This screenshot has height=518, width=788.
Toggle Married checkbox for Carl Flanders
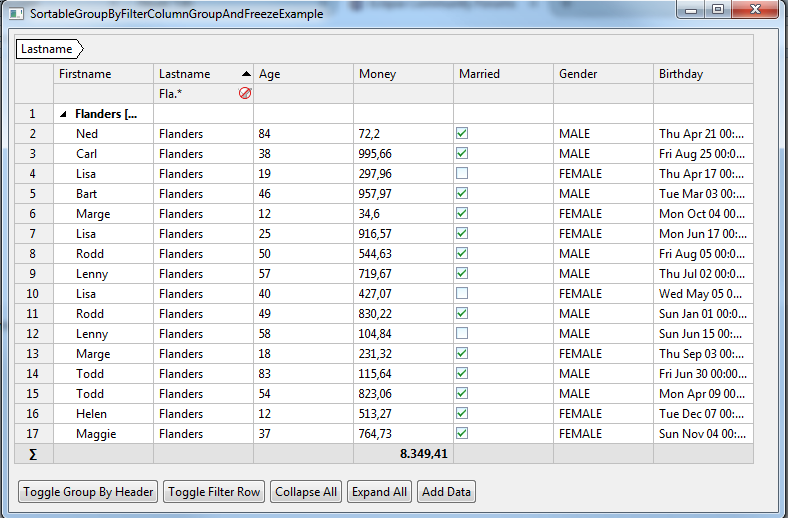(462, 153)
